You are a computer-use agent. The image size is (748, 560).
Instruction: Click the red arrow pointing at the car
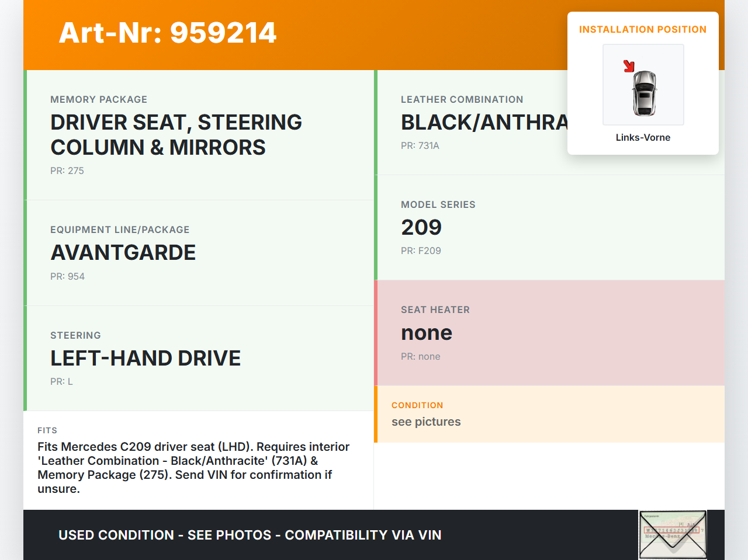(629, 66)
